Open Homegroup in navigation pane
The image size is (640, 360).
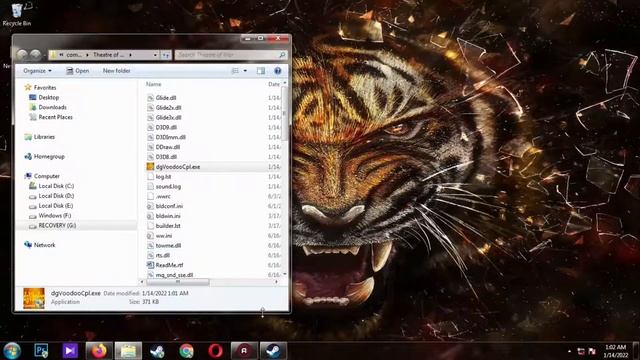pyautogui.click(x=49, y=156)
